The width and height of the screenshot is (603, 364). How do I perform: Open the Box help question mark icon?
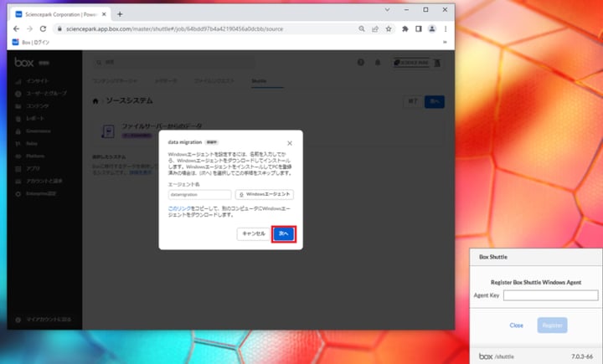coord(361,63)
